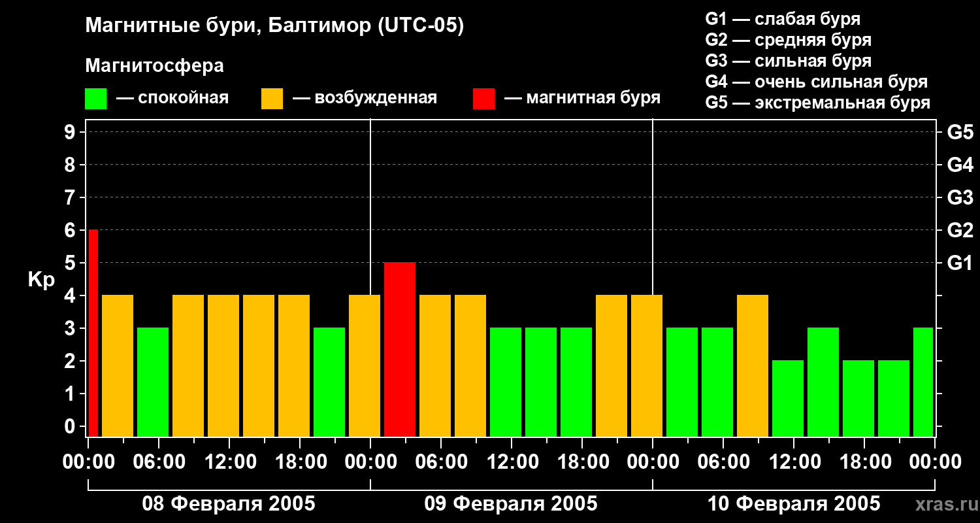Click the green 'спокойная' legend swatch
980x523 pixels.
[x=95, y=99]
